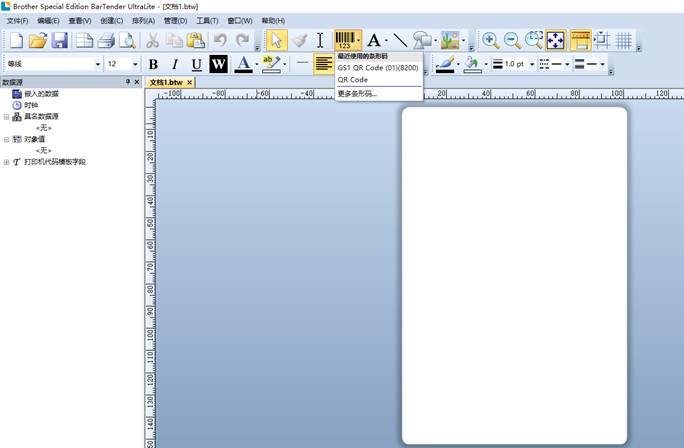Open the View menu 查看(V)
The width and height of the screenshot is (684, 448).
[x=80, y=21]
